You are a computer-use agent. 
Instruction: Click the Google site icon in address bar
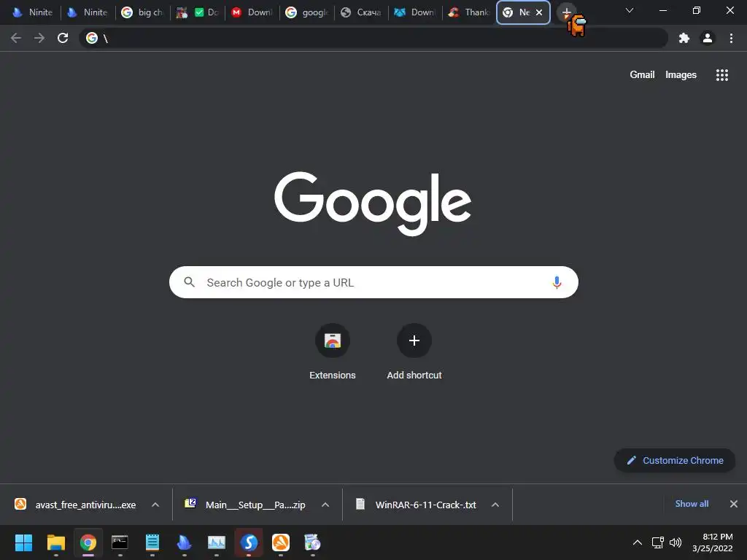click(92, 38)
